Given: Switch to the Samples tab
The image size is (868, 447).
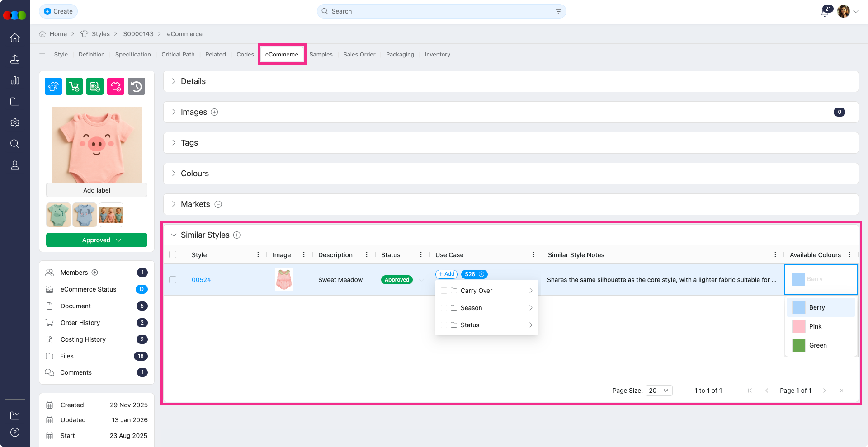Looking at the screenshot, I should pos(321,55).
